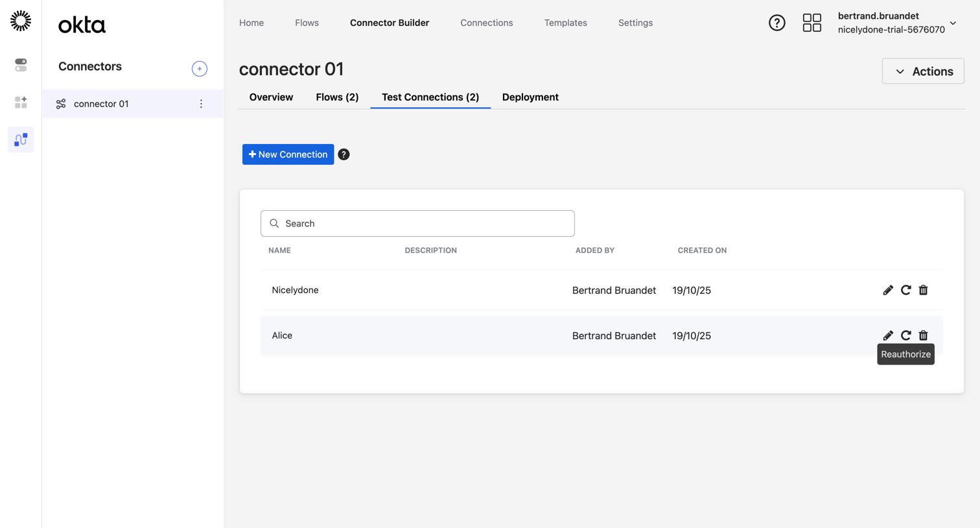
Task: Open the Settings menu item
Action: tap(635, 23)
